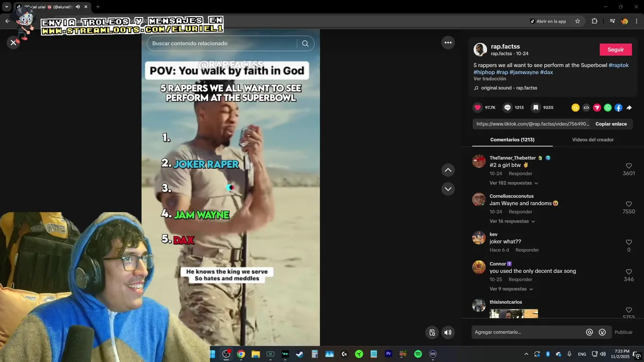Like kev's comment heart

(x=628, y=242)
